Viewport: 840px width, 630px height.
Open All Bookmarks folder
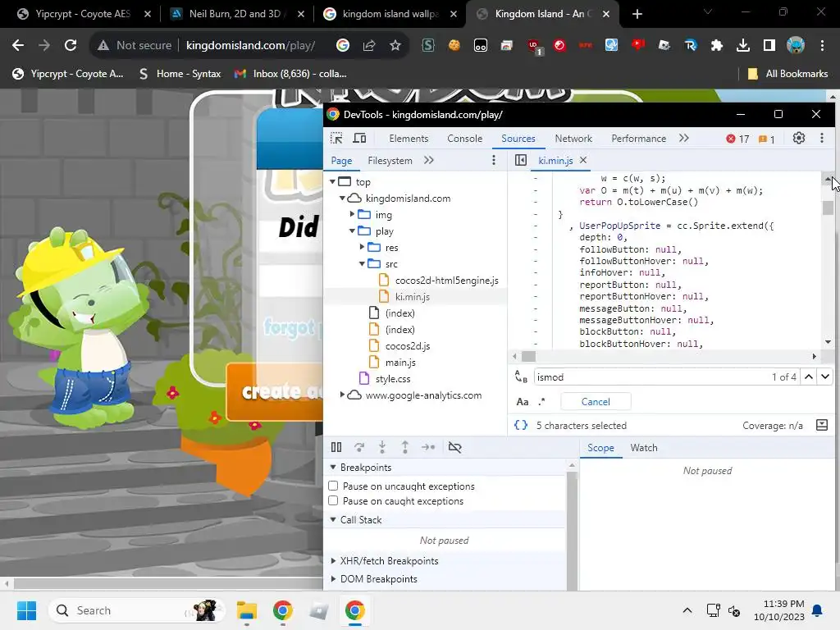(x=787, y=74)
